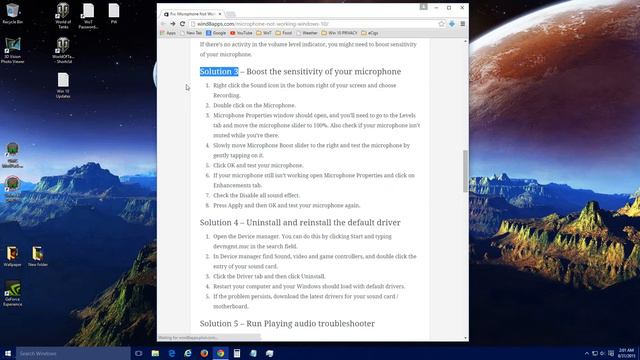Click the page's vertical scrollbar thumb

tap(465, 171)
